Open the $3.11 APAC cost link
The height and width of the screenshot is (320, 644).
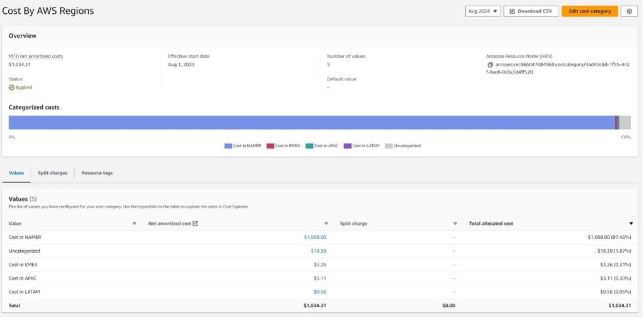click(x=320, y=278)
